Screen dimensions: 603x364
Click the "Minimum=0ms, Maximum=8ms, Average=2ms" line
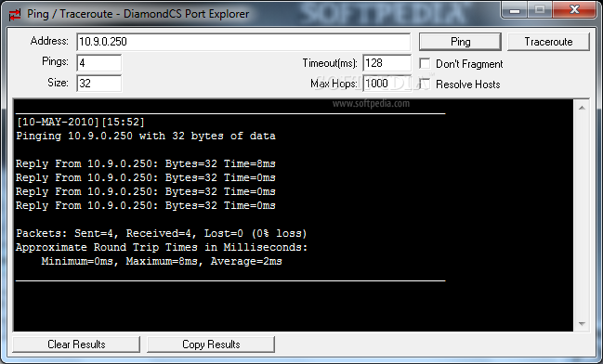click(x=162, y=261)
